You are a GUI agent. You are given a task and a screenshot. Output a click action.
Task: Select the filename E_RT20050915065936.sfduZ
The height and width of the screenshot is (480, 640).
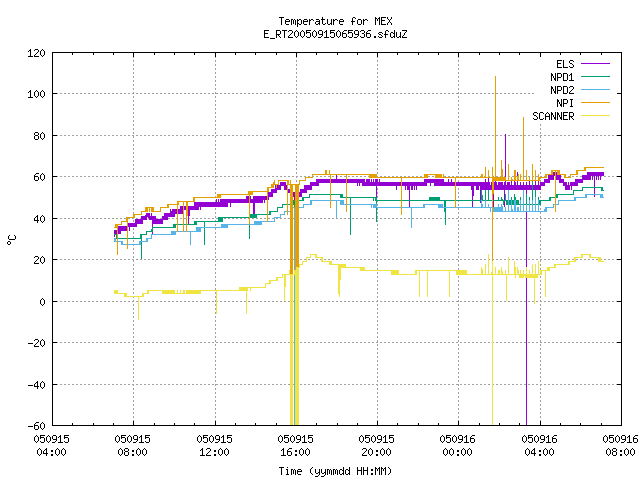335,34
